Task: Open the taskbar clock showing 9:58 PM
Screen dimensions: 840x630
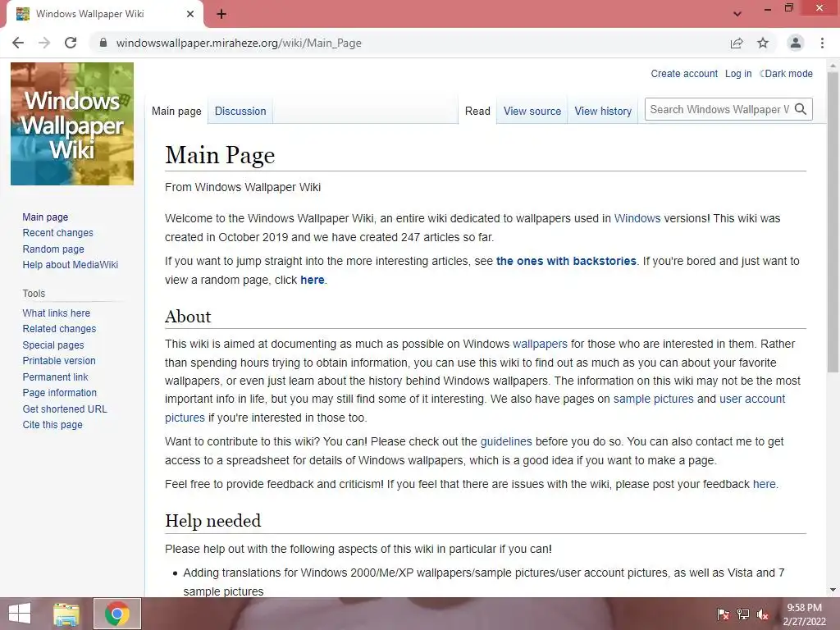Action: 804,614
